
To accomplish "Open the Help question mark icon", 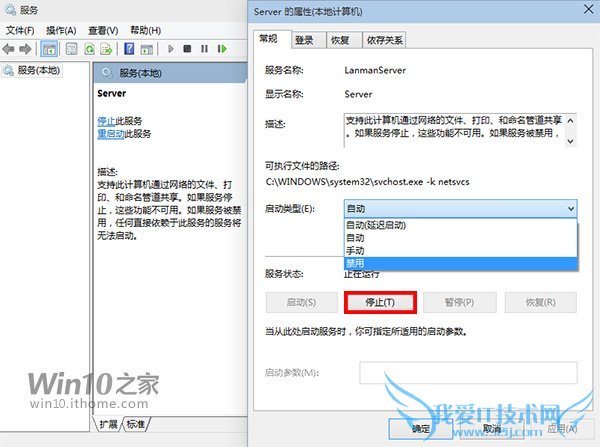I will click(x=129, y=49).
